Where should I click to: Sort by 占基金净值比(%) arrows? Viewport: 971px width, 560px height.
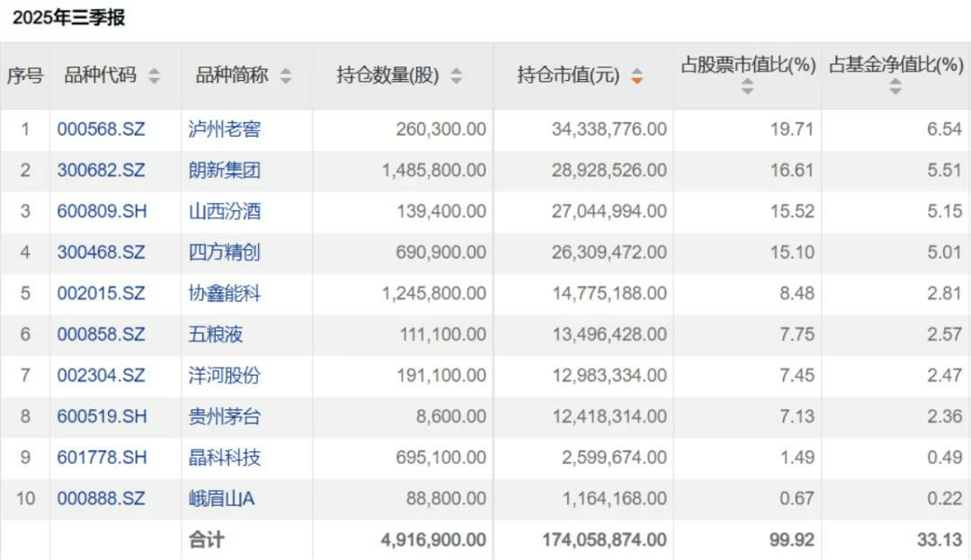point(895,87)
